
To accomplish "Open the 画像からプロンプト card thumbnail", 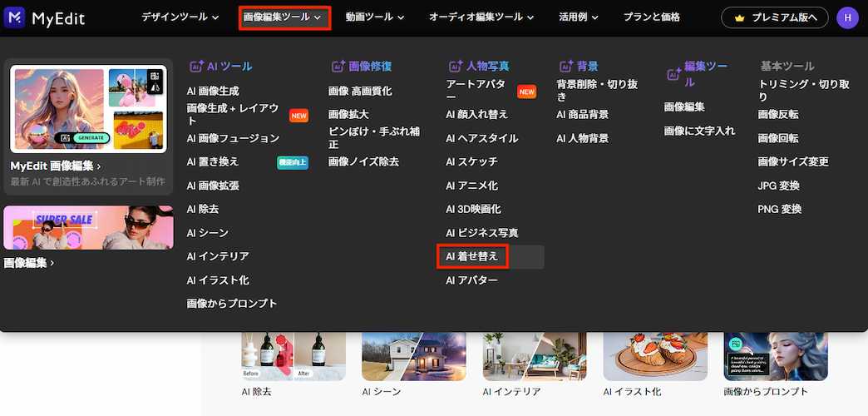I will [776, 356].
